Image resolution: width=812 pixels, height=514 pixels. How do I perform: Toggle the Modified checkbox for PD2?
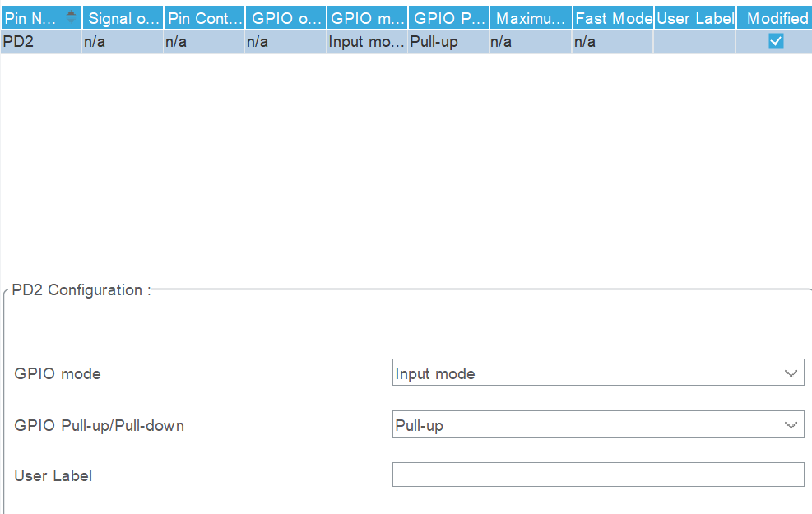pos(774,39)
